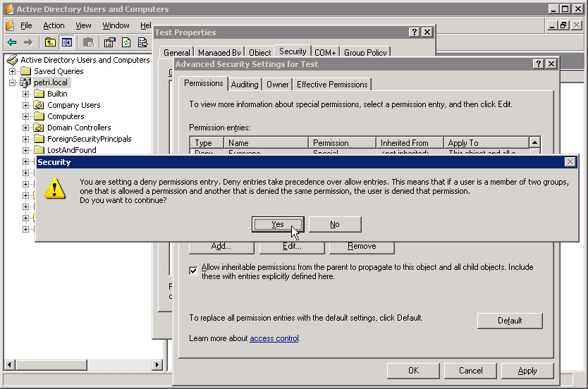
Task: Sort by Name column header
Action: pyautogui.click(x=266, y=143)
